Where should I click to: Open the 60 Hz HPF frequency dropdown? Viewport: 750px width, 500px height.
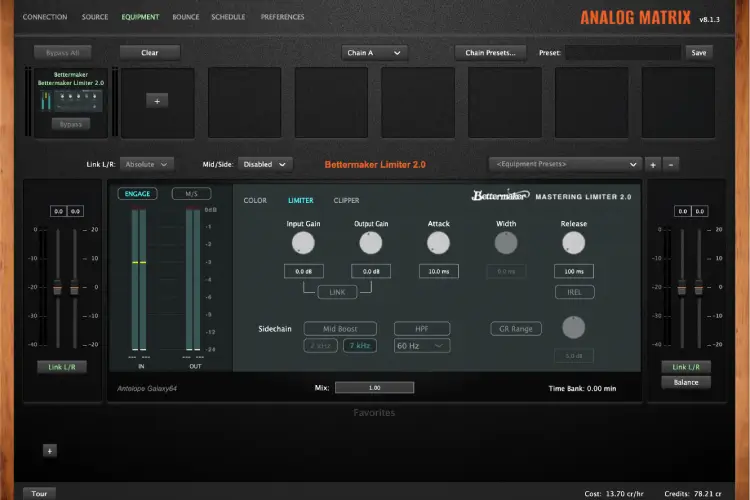[x=421, y=346]
